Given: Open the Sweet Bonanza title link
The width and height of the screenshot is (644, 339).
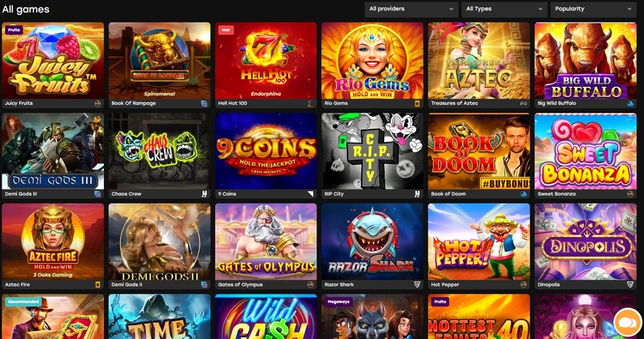Looking at the screenshot, I should tap(556, 194).
